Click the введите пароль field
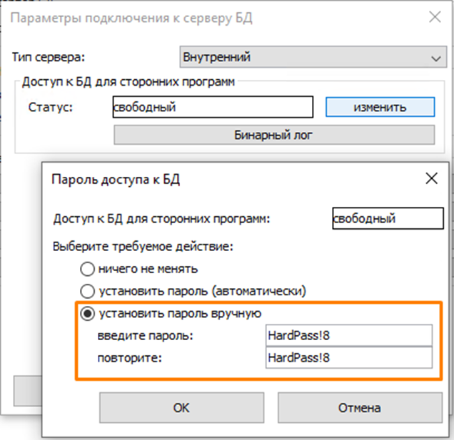Image resolution: width=454 pixels, height=440 pixels. tap(349, 335)
